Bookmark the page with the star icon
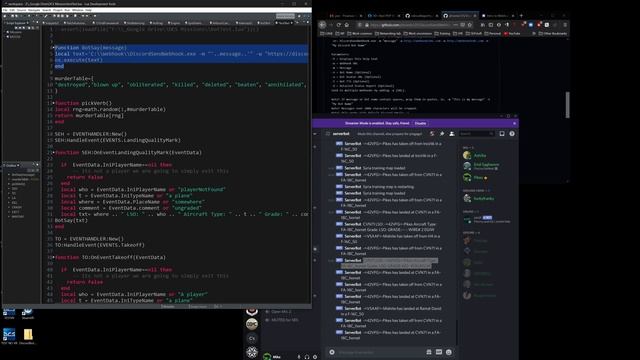The height and width of the screenshot is (360, 640). 469,25
